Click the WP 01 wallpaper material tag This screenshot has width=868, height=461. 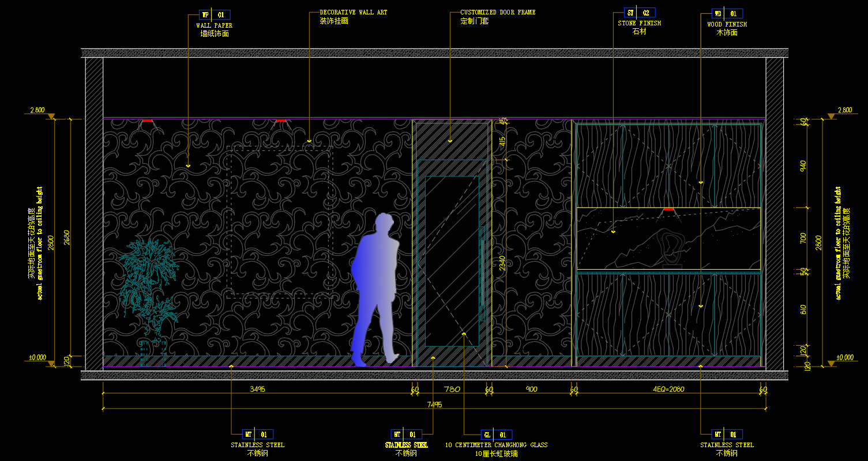[x=215, y=15]
